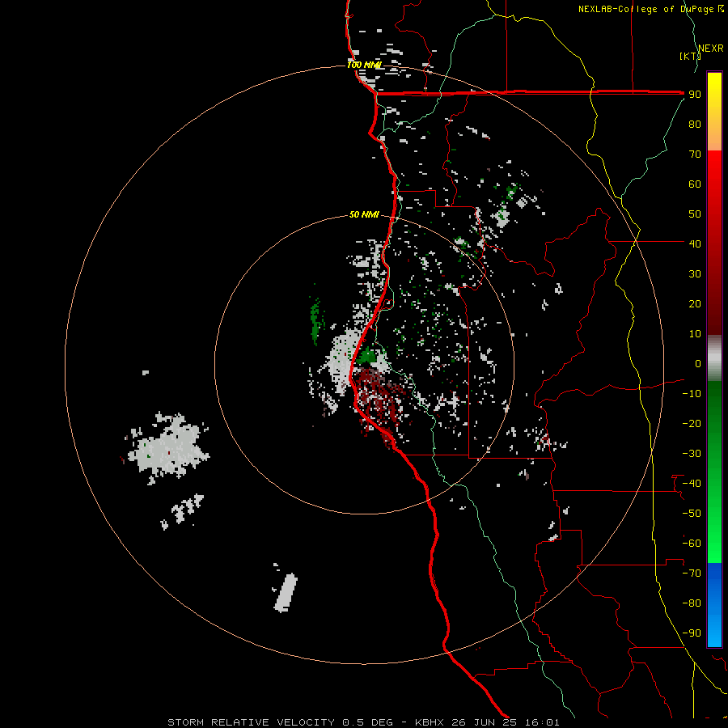
Task: Click the 70 value on velocity scale
Action: click(x=695, y=154)
